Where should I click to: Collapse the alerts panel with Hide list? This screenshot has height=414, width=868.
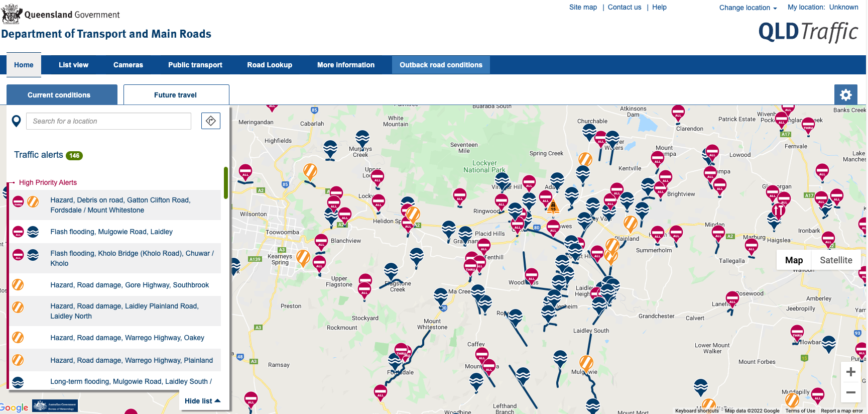coord(202,401)
